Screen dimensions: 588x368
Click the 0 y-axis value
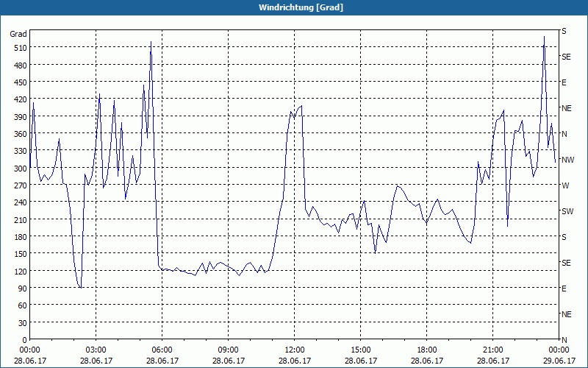click(x=25, y=340)
